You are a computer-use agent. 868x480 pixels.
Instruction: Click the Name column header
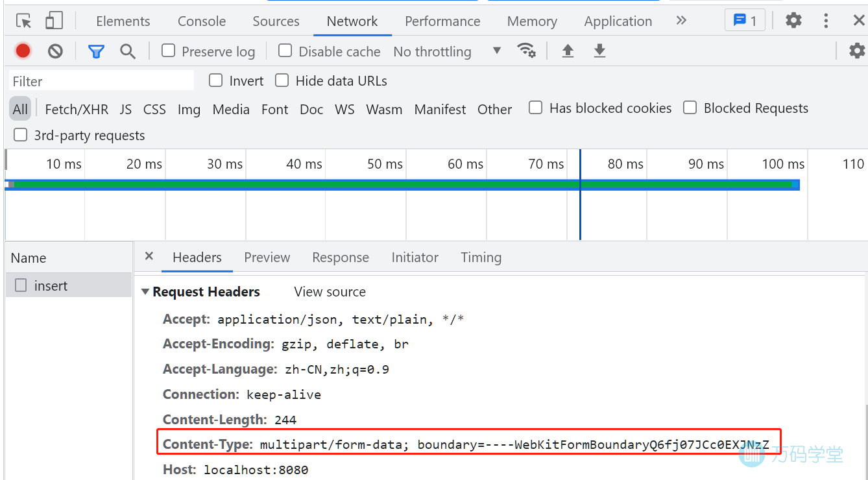[x=69, y=258]
